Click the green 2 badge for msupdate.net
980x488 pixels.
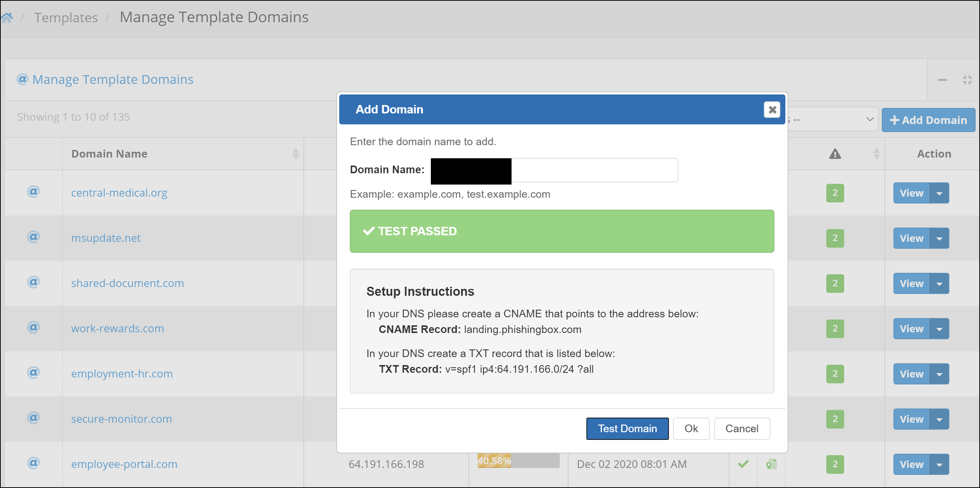click(835, 238)
